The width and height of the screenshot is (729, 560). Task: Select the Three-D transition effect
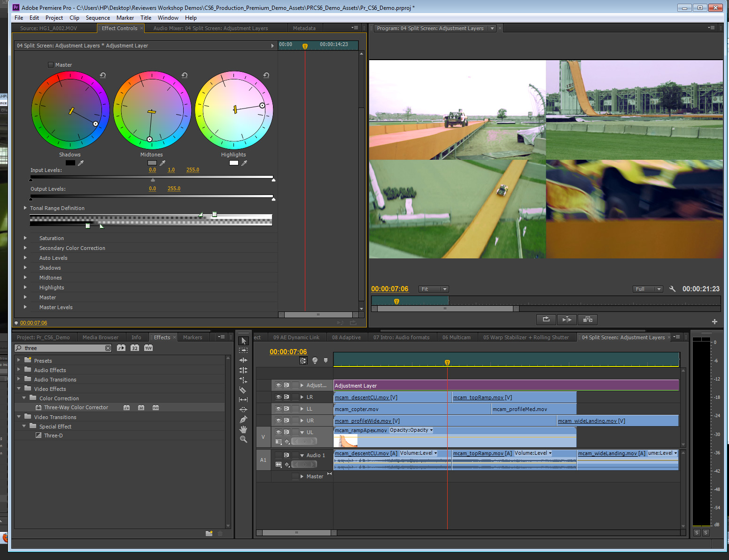53,436
